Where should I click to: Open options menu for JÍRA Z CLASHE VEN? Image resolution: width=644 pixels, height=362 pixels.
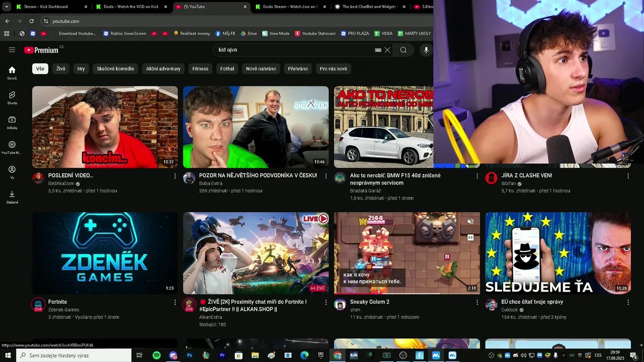(x=628, y=176)
